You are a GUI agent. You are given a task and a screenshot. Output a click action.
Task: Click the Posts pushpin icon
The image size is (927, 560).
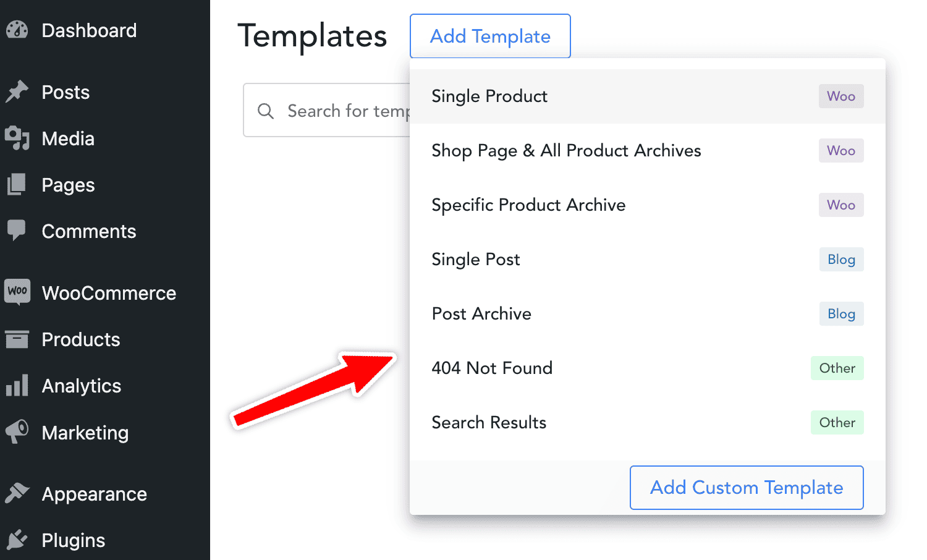click(x=17, y=91)
